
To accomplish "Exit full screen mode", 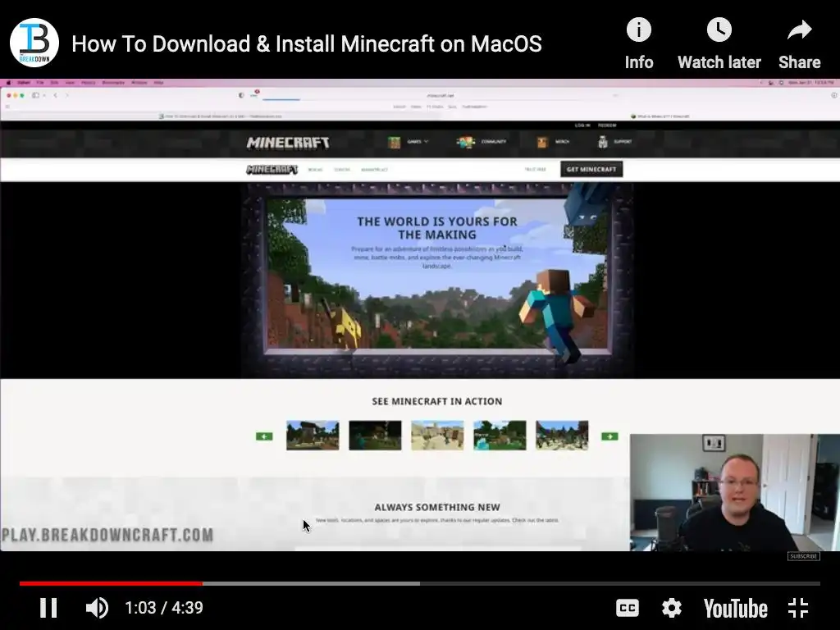I will [798, 608].
